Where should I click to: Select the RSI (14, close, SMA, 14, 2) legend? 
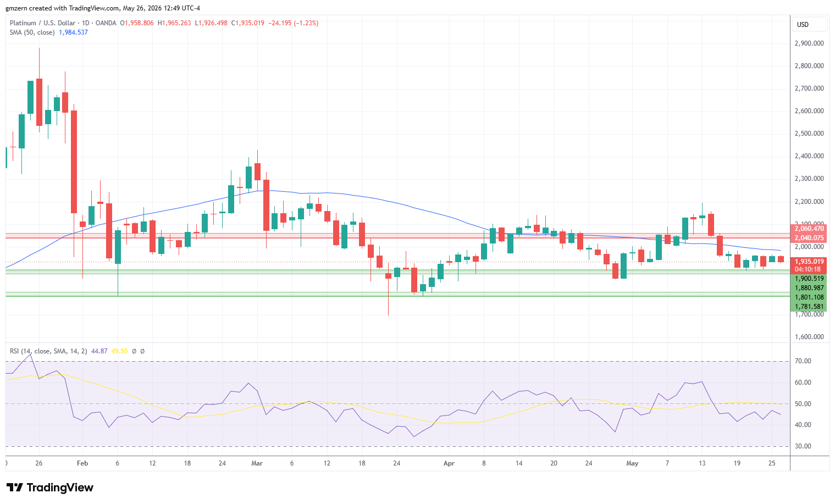(48, 351)
